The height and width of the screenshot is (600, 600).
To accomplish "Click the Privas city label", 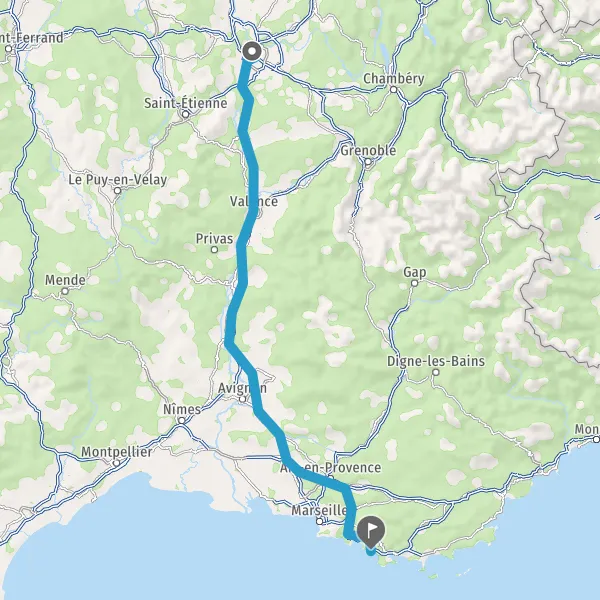I will click(x=214, y=239).
